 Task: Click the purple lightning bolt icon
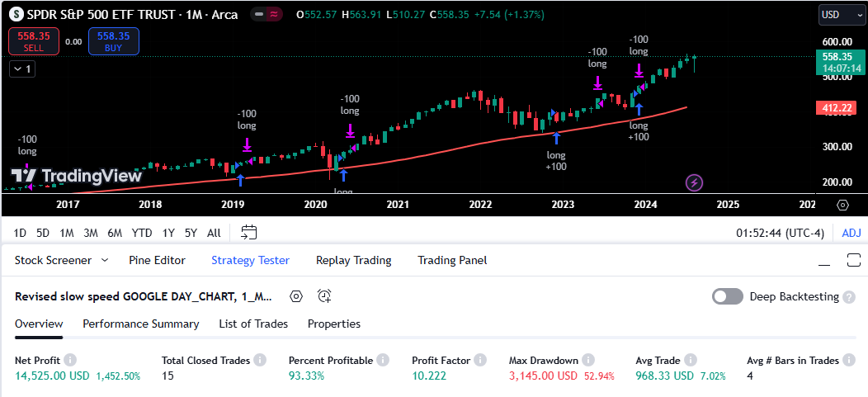pos(695,182)
